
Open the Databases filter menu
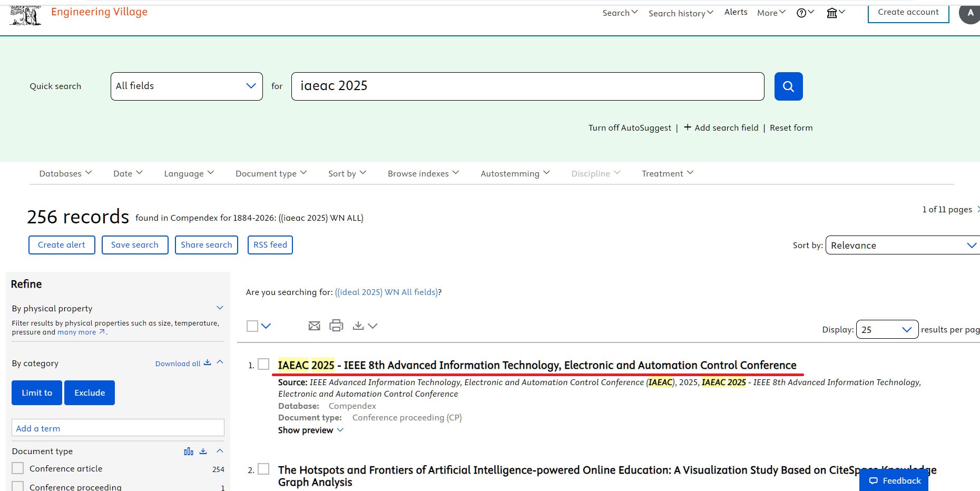click(65, 173)
